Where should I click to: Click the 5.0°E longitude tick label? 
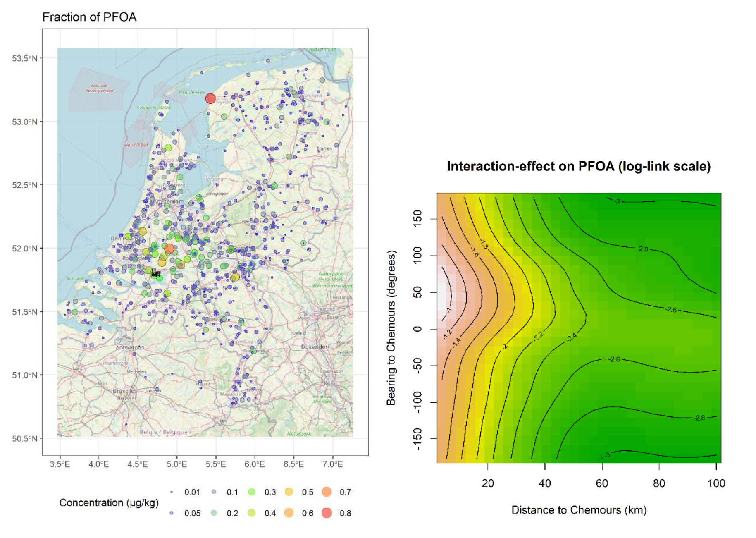(x=176, y=464)
